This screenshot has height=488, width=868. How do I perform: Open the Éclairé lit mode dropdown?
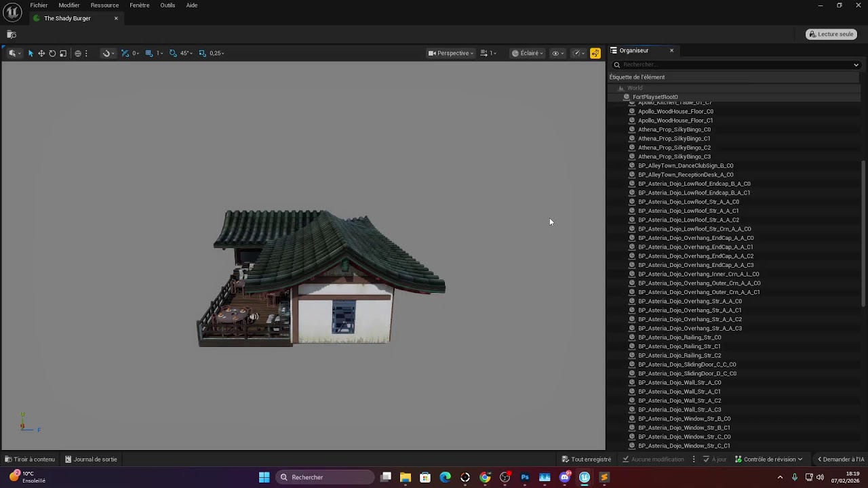tap(528, 53)
